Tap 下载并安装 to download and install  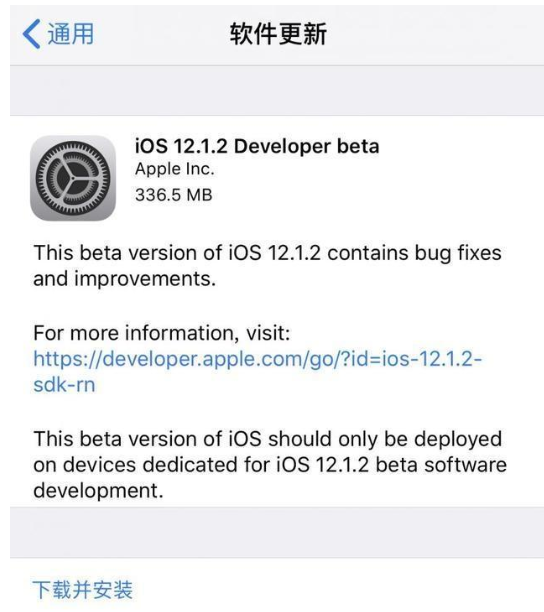click(83, 589)
